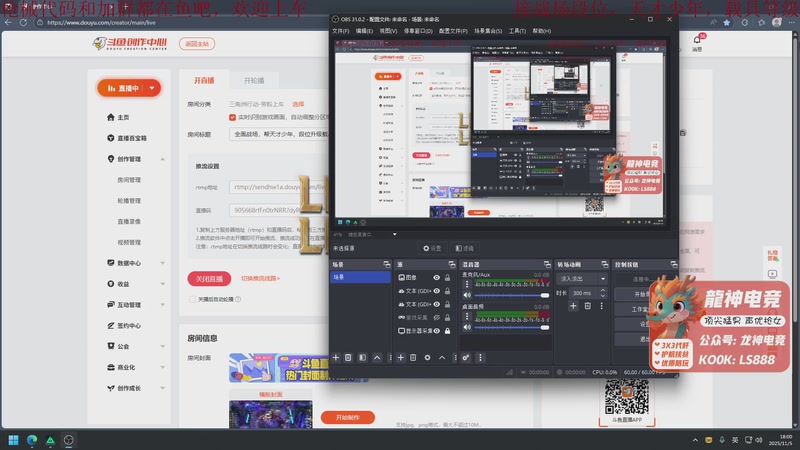Open the notifications bell on Douyu page
Viewport: 800px width, 450px height.
(x=697, y=40)
